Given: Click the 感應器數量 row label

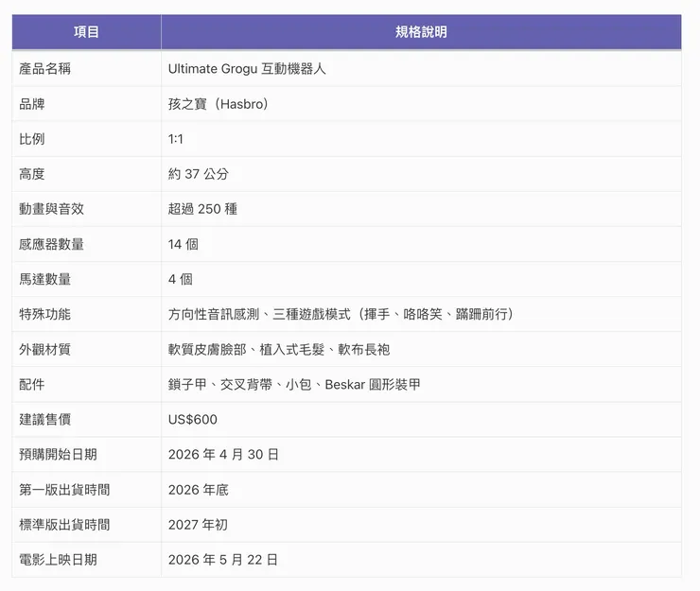Looking at the screenshot, I should (51, 244).
